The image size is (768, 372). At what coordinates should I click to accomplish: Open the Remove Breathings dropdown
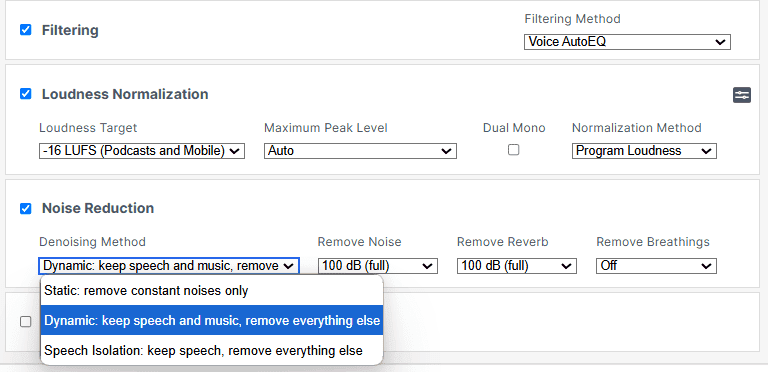tap(656, 266)
